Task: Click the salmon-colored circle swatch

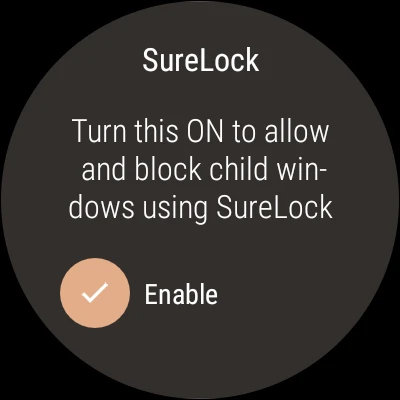Action: point(95,293)
